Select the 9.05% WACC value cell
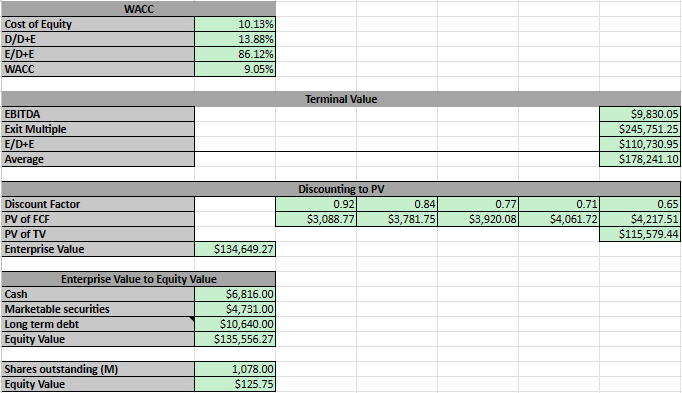The height and width of the screenshot is (393, 682). (x=235, y=69)
